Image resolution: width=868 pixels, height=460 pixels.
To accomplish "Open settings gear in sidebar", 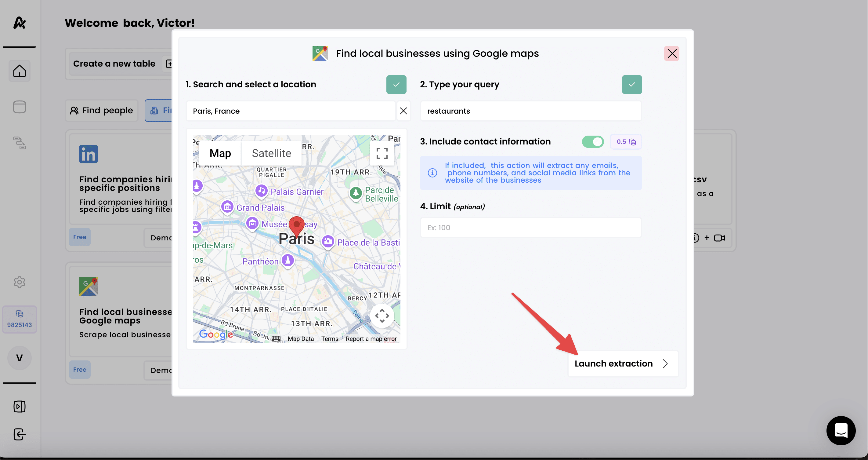I will [x=20, y=282].
